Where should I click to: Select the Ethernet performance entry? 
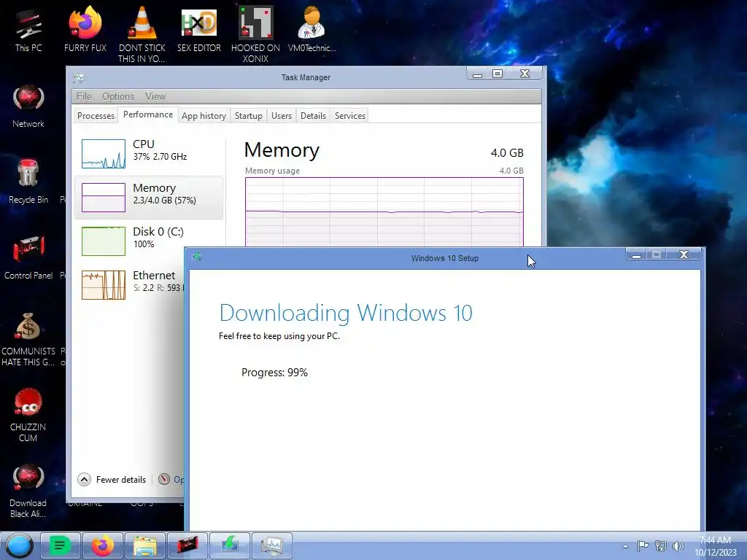(130, 285)
